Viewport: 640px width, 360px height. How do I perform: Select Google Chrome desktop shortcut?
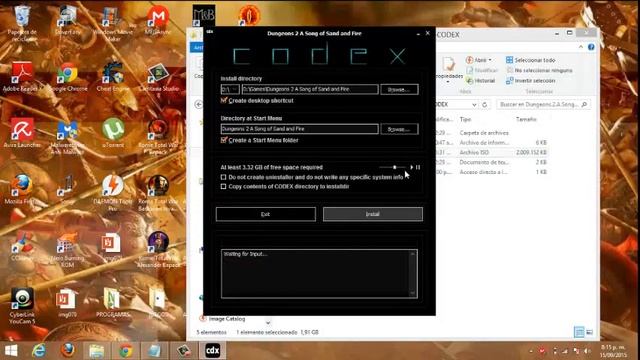pos(67,77)
